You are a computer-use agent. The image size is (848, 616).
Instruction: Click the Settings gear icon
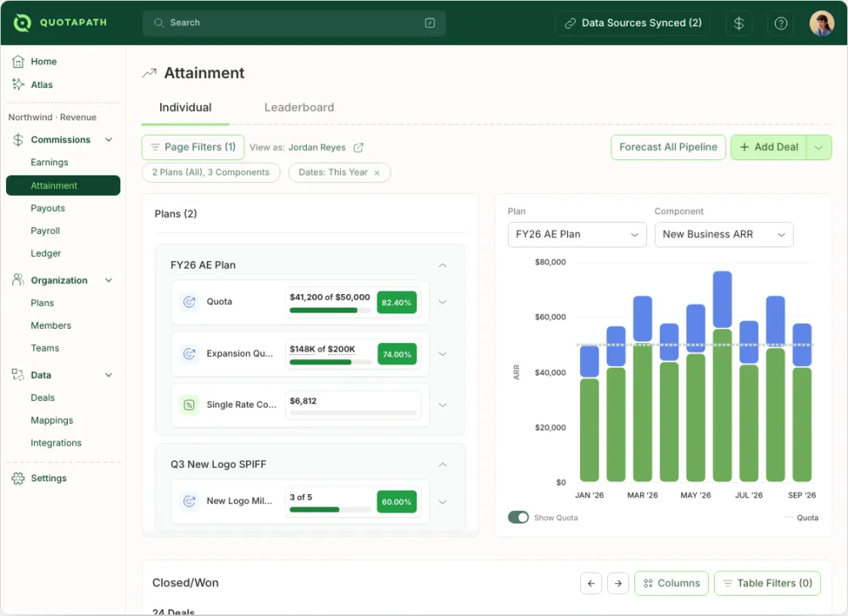coord(18,478)
